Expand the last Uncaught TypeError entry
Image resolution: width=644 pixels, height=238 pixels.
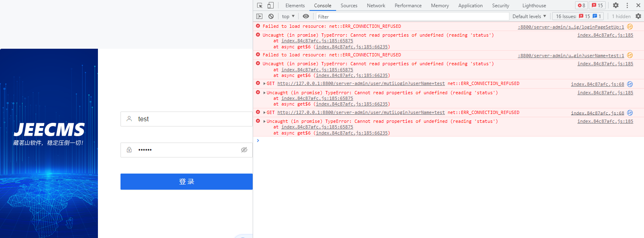click(264, 121)
